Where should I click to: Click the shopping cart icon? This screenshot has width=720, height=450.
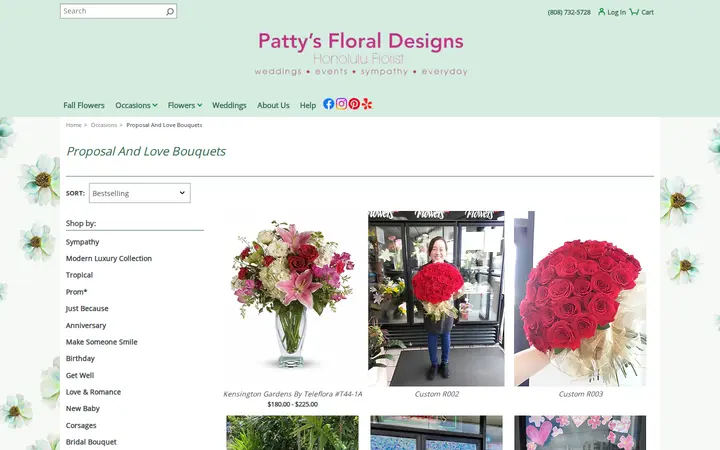tap(634, 11)
